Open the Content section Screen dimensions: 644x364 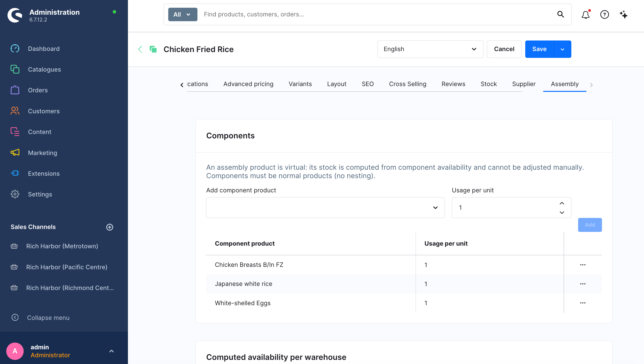[x=40, y=132]
